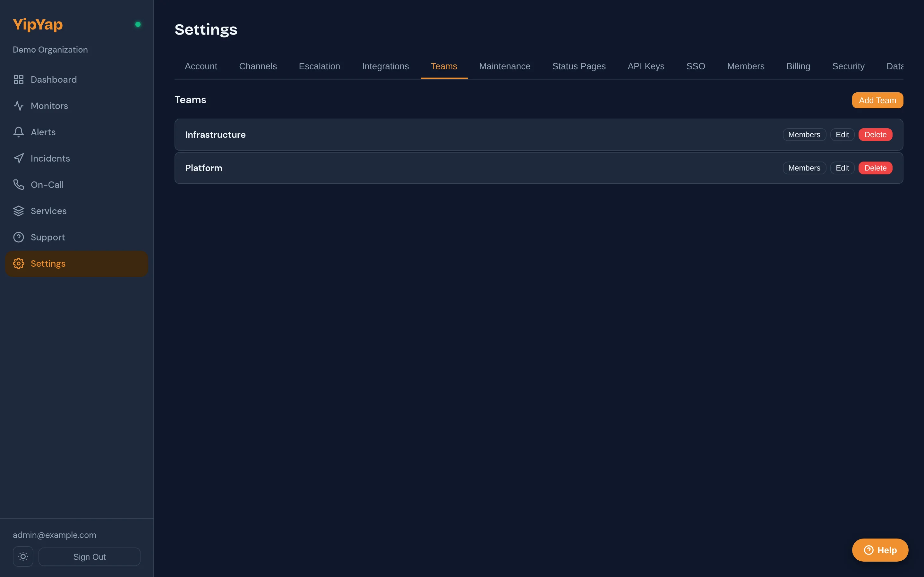924x577 pixels.
Task: Click the Settings gear icon
Action: 19,263
